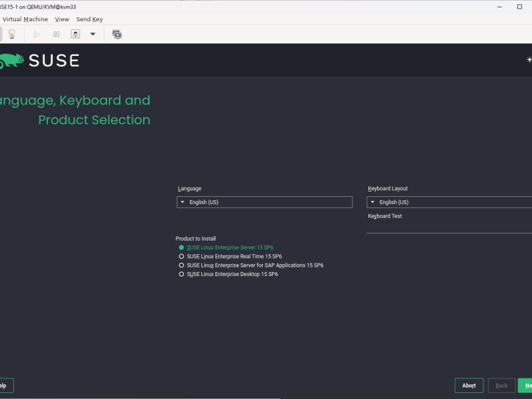Click the SUSE wordmark text in header
This screenshot has width=532, height=399.
54,61
